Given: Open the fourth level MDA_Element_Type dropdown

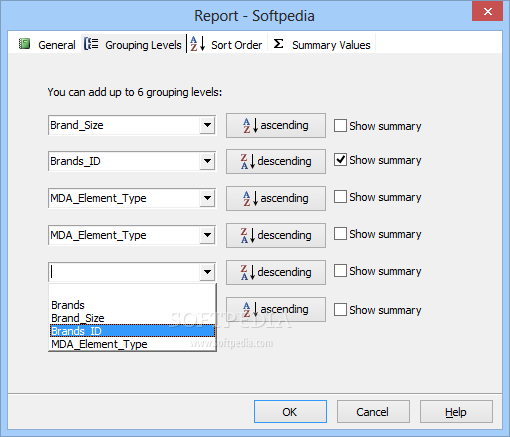Looking at the screenshot, I should tap(207, 235).
